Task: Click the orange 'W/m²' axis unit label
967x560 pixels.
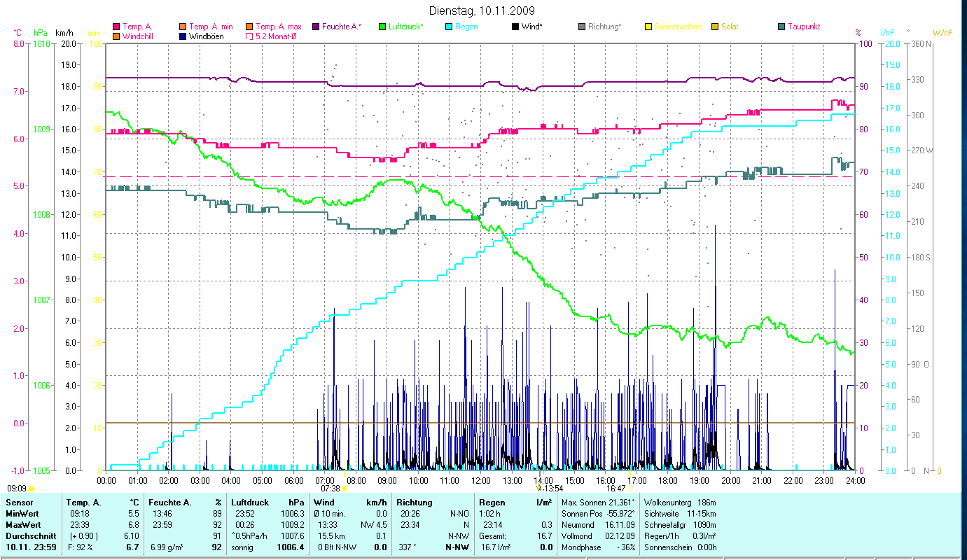Action: coord(942,33)
